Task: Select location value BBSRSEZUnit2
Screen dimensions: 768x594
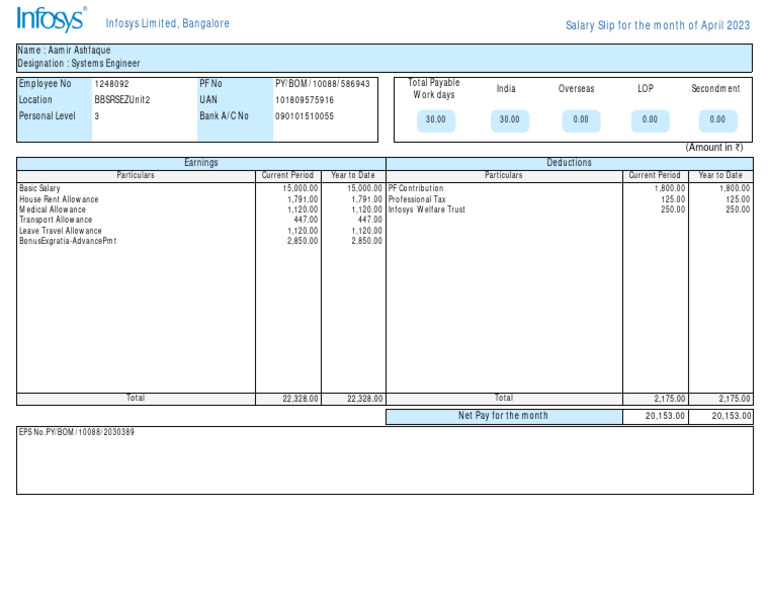Action: (x=122, y=100)
